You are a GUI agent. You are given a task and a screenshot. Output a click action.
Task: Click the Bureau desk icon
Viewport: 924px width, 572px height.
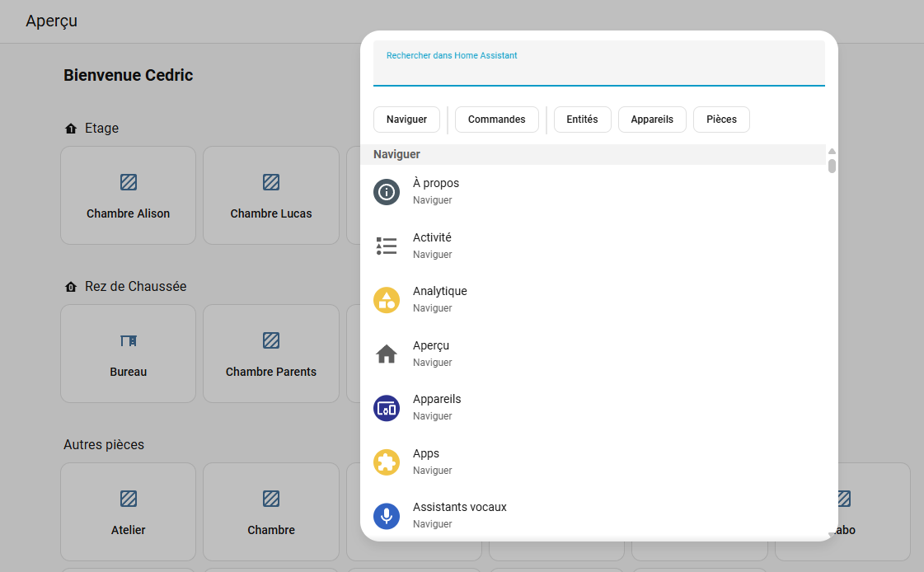click(129, 340)
